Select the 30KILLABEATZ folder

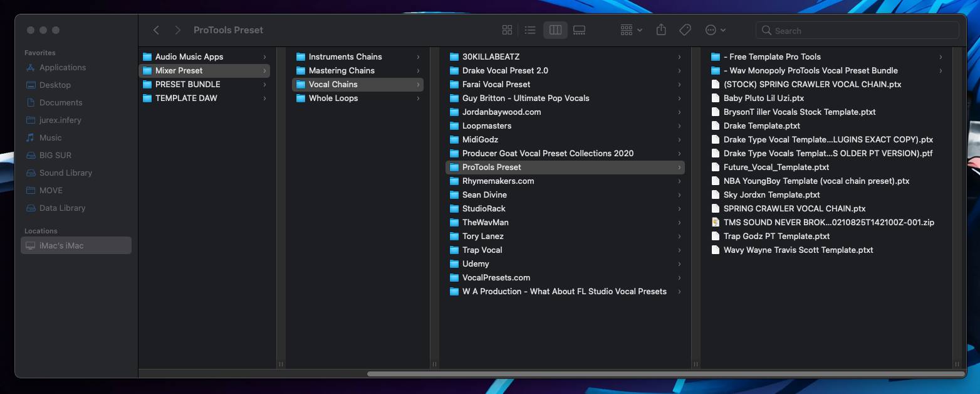(565, 56)
